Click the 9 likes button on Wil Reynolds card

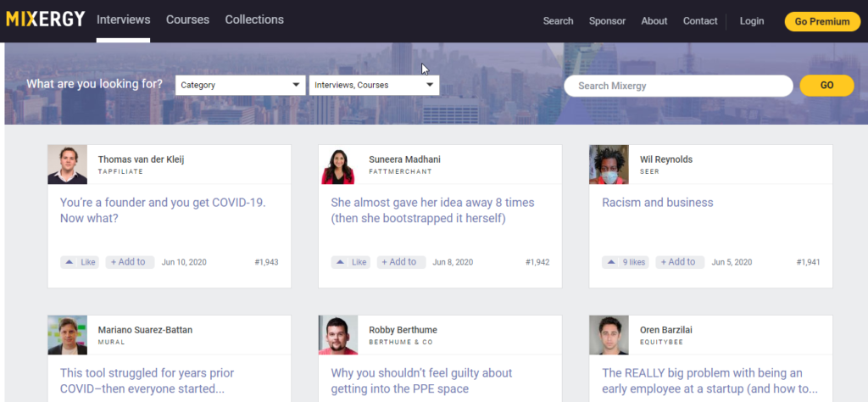click(626, 262)
